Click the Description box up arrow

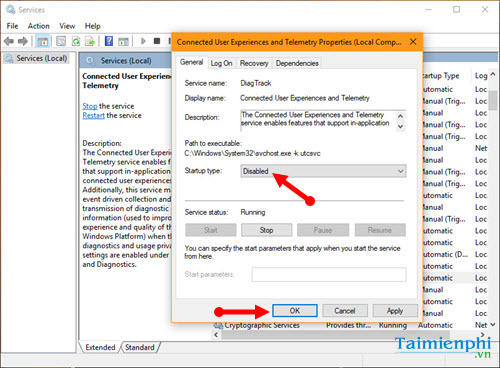400,116
